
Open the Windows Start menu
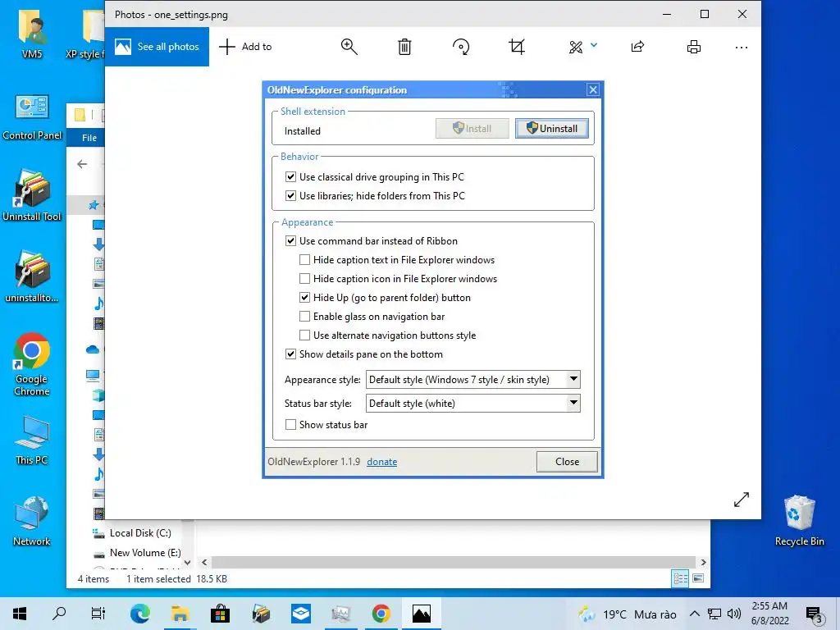coord(20,614)
